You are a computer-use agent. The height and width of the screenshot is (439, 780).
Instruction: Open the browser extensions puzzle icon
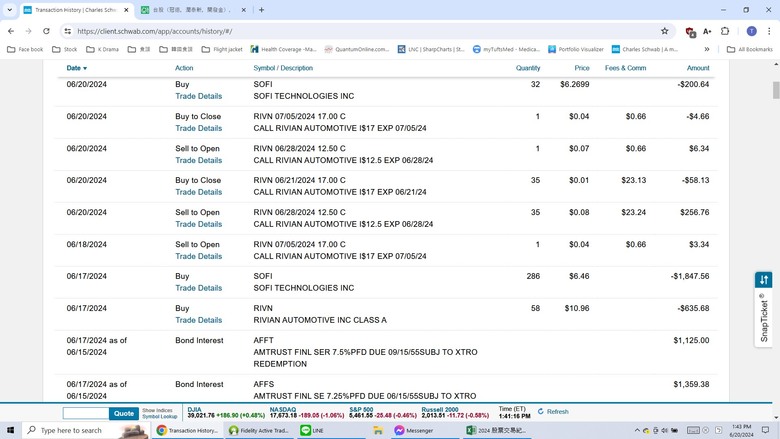[725, 31]
